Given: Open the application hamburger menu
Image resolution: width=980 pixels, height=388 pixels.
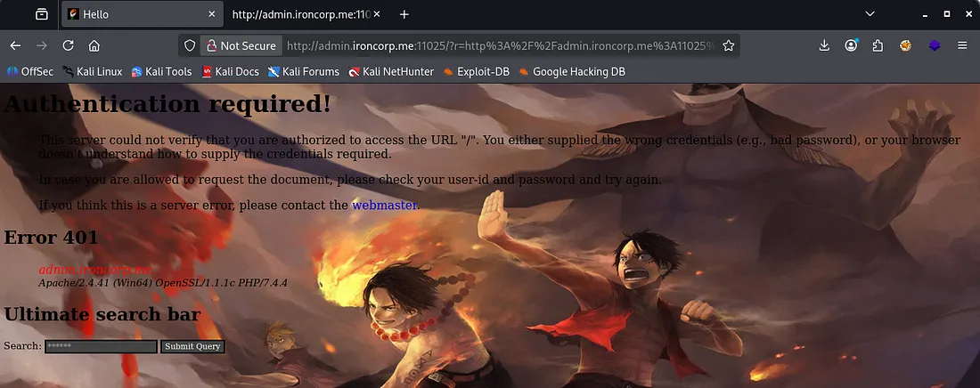Looking at the screenshot, I should click(962, 45).
